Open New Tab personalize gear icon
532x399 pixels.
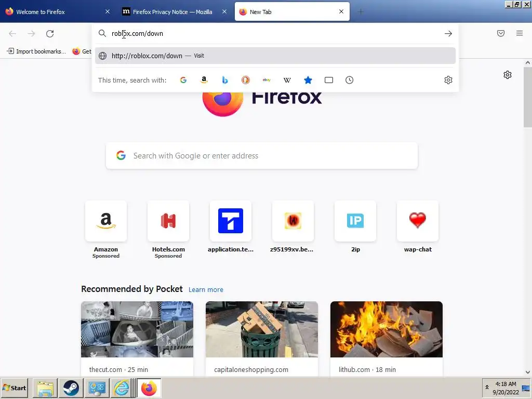click(508, 75)
